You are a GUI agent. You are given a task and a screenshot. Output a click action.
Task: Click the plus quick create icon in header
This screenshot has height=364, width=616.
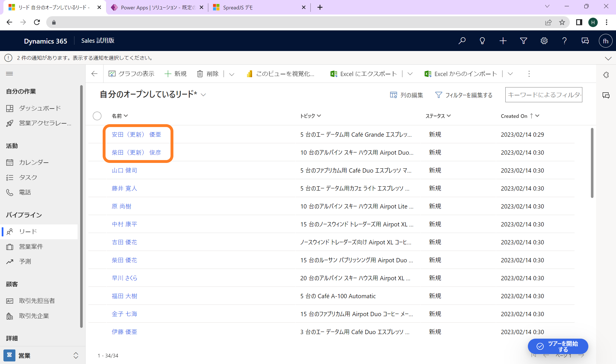(503, 41)
